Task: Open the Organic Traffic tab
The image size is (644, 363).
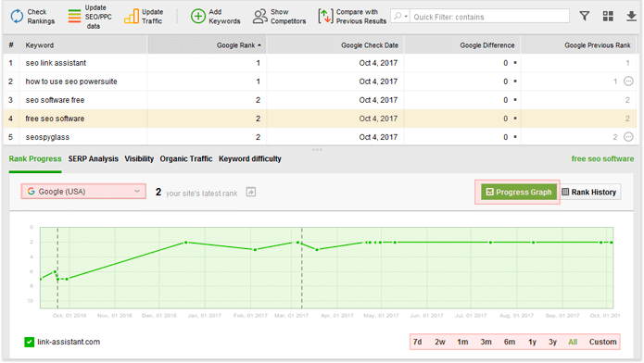Action: click(x=186, y=159)
